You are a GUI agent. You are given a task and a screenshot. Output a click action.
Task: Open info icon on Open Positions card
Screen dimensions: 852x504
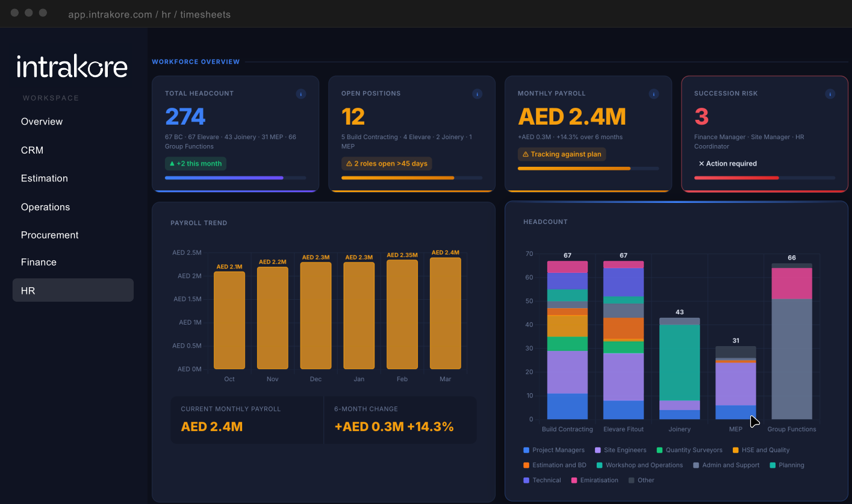(477, 94)
